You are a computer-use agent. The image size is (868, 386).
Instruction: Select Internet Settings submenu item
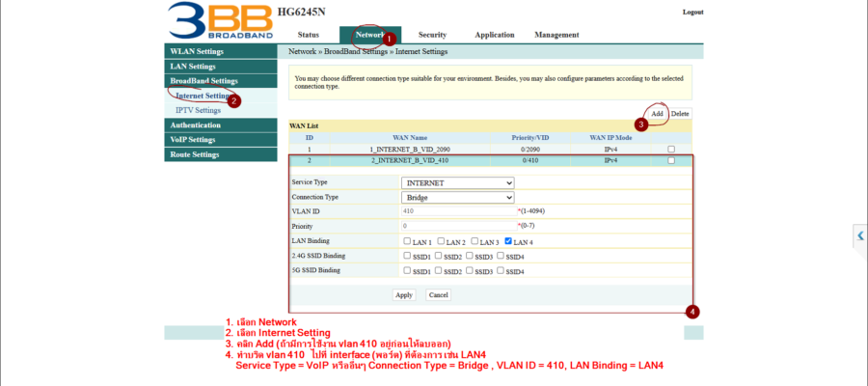click(x=203, y=96)
